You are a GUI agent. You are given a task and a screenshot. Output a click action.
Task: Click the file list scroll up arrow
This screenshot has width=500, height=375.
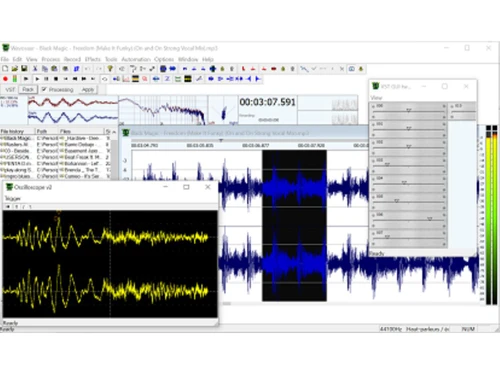click(114, 132)
